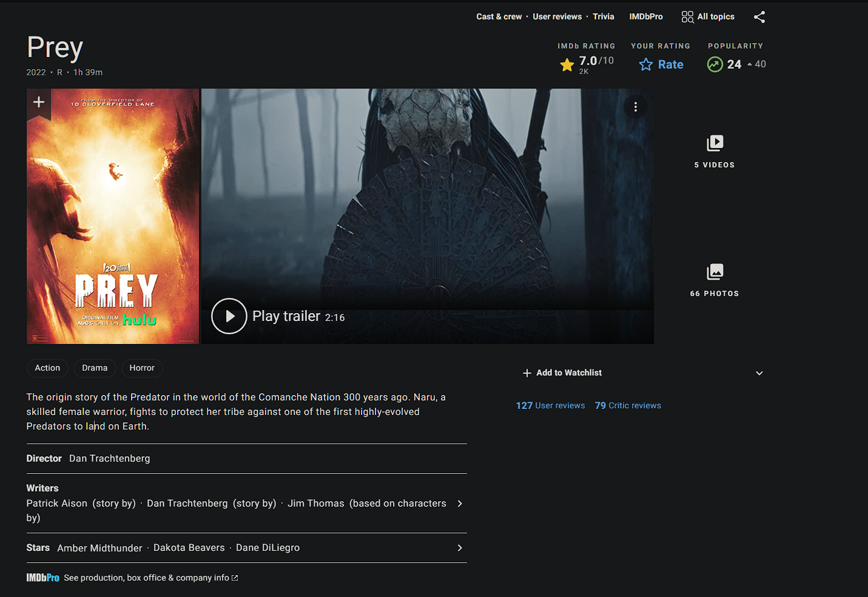Viewport: 868px width, 597px height.
Task: Open User reviews in top navigation
Action: (x=557, y=17)
